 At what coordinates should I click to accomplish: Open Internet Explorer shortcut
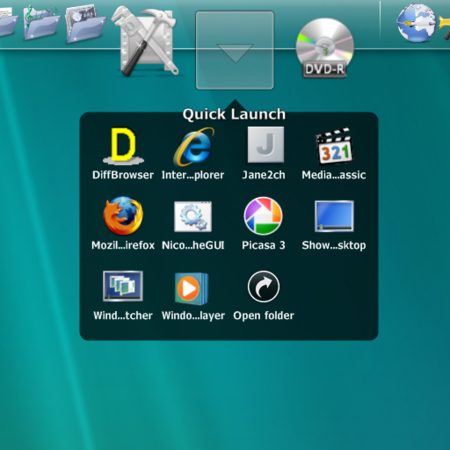click(x=193, y=146)
